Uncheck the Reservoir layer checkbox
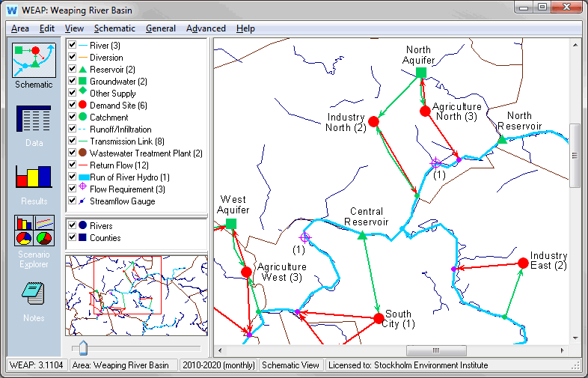Viewport: 588px width, 378px height. point(73,70)
